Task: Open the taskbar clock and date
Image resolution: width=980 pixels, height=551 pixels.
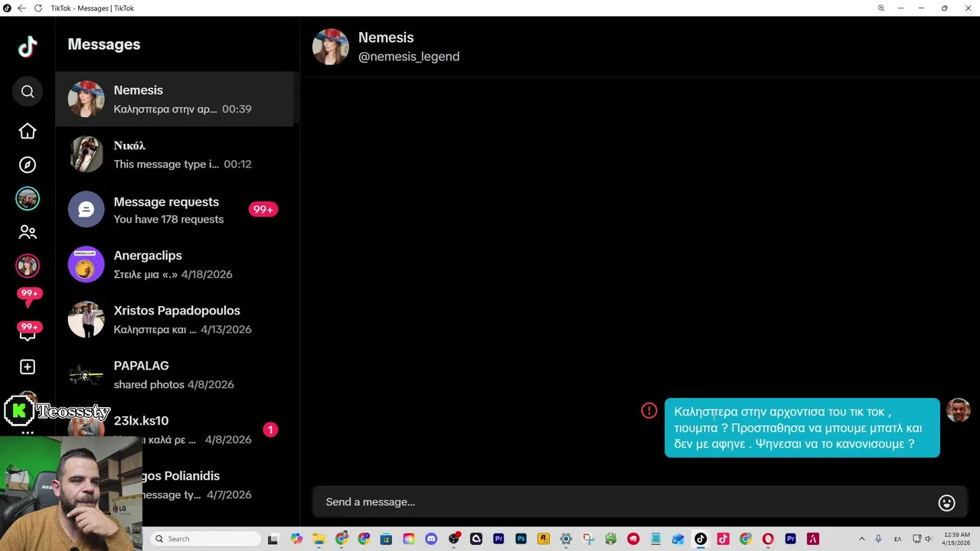Action: (957, 539)
